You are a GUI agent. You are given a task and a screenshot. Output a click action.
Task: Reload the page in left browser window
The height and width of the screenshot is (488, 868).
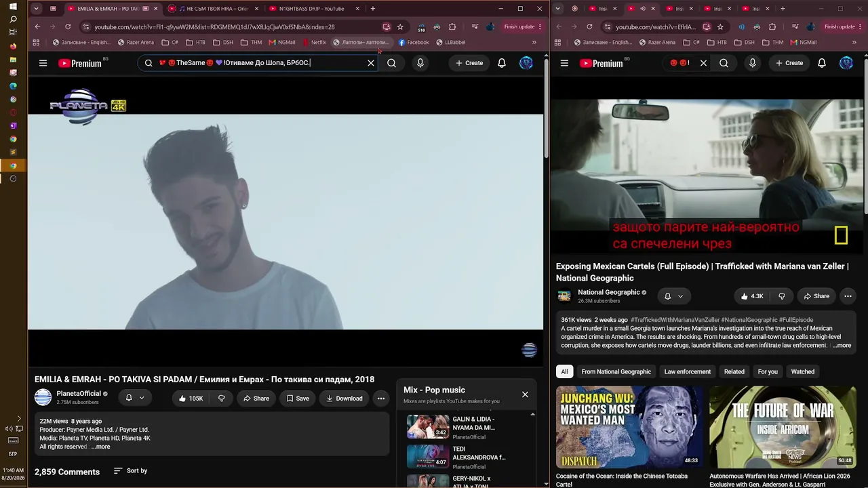[68, 27]
